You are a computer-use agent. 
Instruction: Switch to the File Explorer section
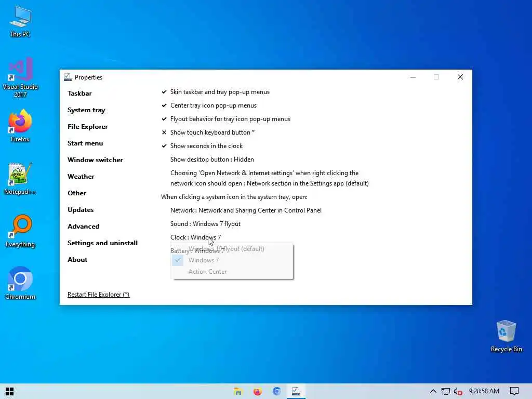tap(87, 127)
